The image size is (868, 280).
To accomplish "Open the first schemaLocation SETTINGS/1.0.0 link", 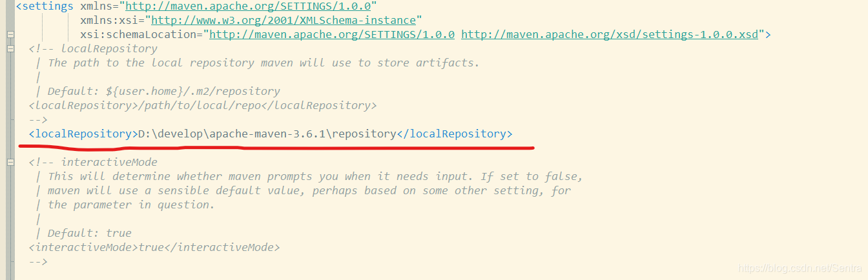I will [332, 34].
